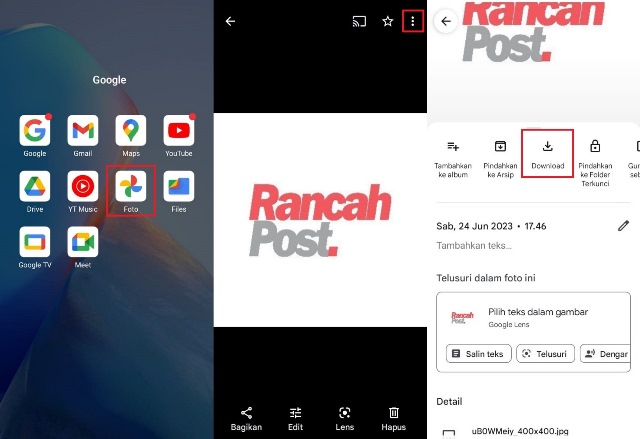The width and height of the screenshot is (640, 439).
Task: Open the Edit tool
Action: (296, 419)
